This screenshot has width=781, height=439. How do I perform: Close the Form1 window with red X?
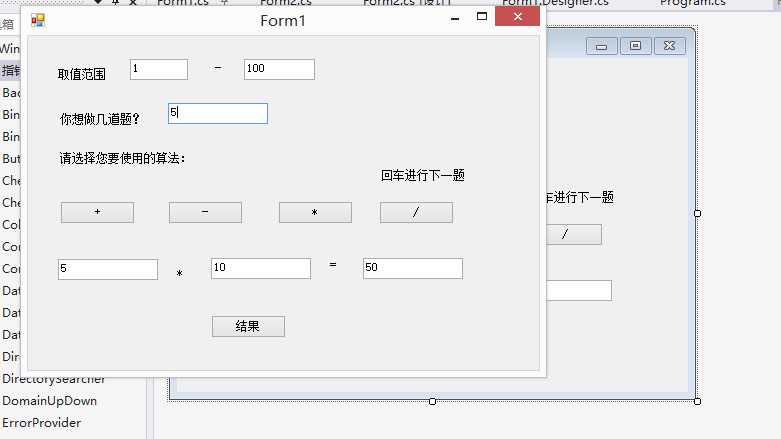518,17
